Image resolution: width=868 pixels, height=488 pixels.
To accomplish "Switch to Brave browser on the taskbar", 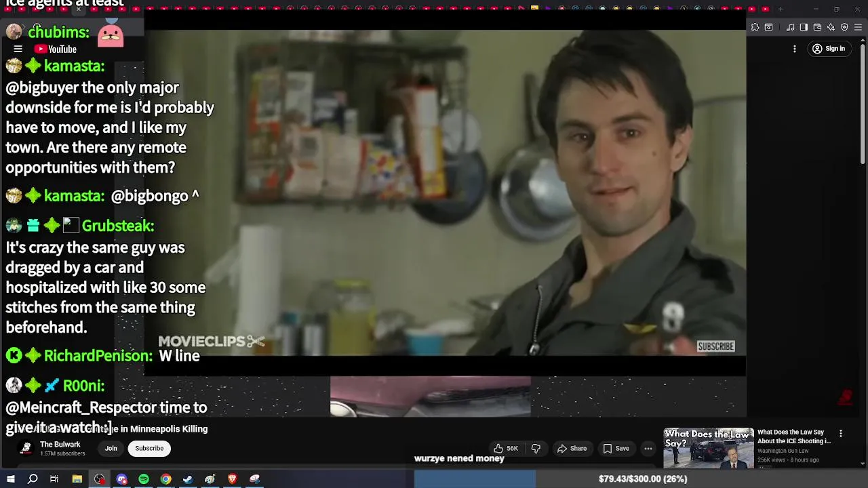I will (x=233, y=479).
